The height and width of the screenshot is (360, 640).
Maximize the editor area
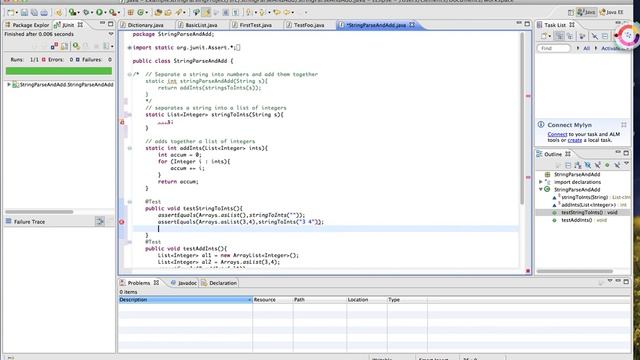point(527,24)
